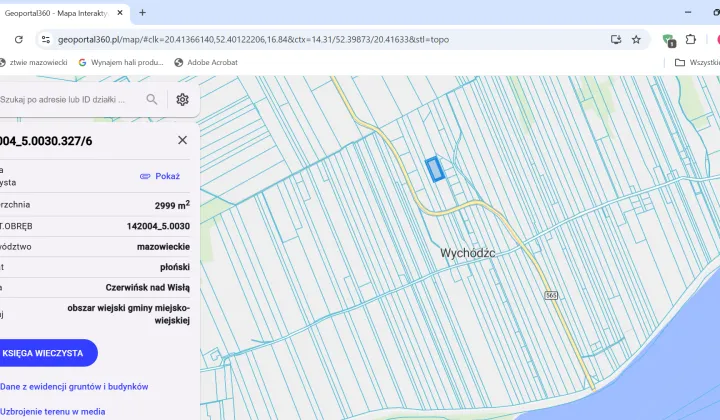Image resolution: width=720 pixels, height=420 pixels.
Task: Close the parcel details panel
Action: pyautogui.click(x=182, y=141)
